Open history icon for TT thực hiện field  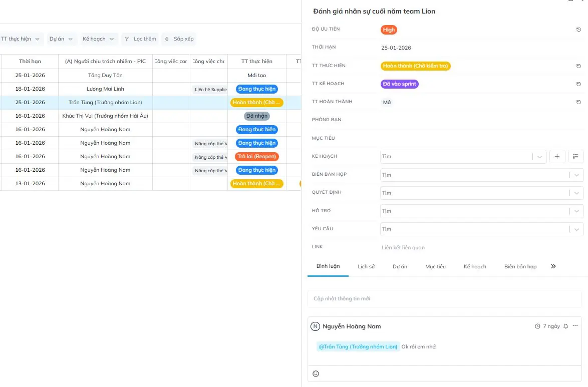(x=578, y=66)
